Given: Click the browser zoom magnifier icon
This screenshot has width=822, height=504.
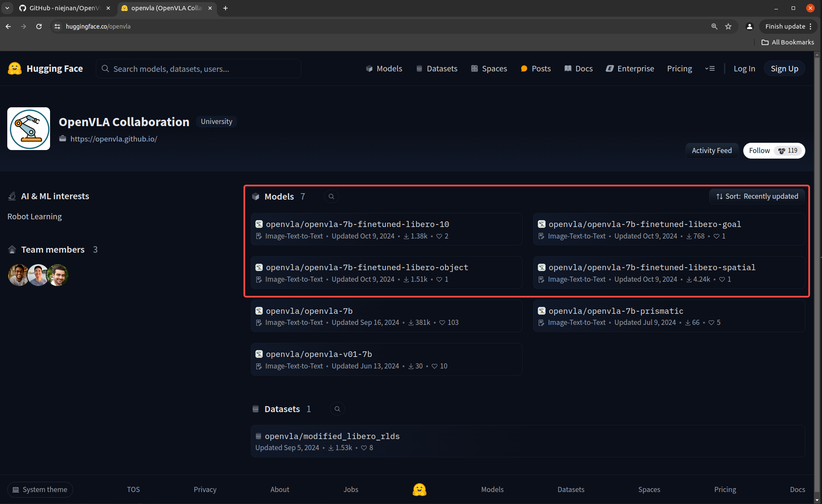Looking at the screenshot, I should tap(714, 27).
